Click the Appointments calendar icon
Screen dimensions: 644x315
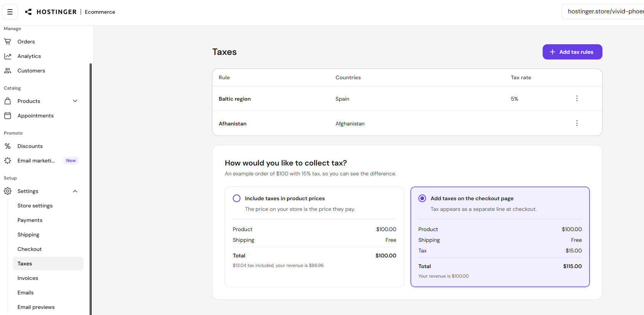click(x=8, y=116)
